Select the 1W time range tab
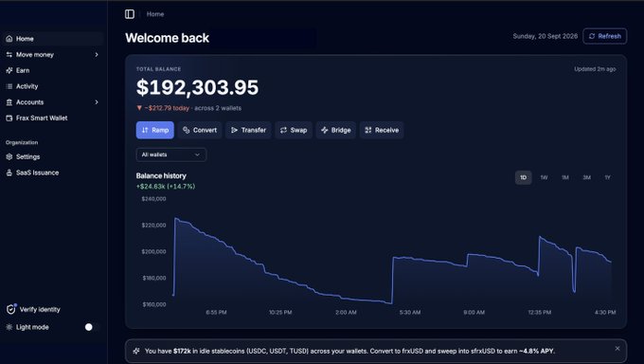Image resolution: width=644 pixels, height=364 pixels. coord(545,177)
